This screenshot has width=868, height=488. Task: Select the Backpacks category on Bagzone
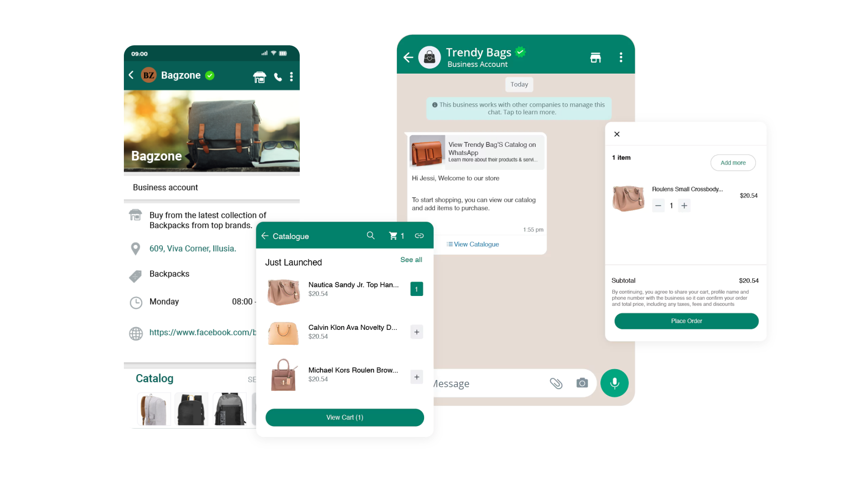(170, 273)
